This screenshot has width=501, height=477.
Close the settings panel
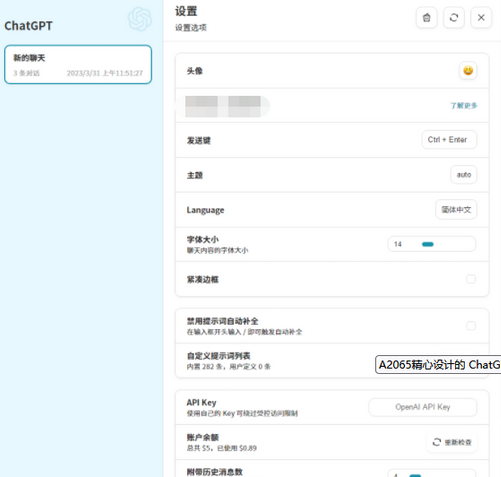(x=481, y=17)
